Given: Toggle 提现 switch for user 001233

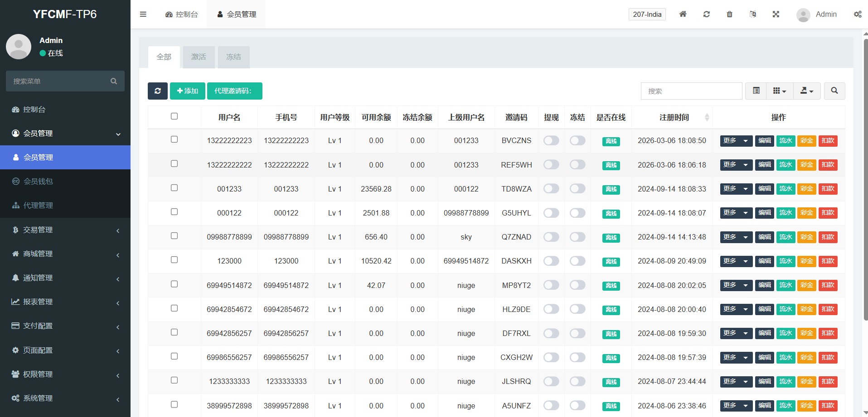Looking at the screenshot, I should tap(551, 189).
